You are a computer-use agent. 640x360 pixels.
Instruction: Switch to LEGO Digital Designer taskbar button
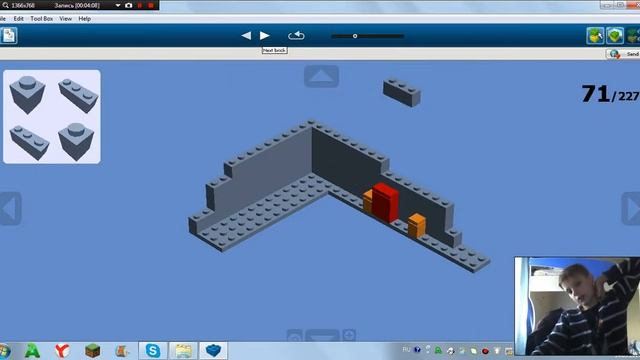point(213,351)
